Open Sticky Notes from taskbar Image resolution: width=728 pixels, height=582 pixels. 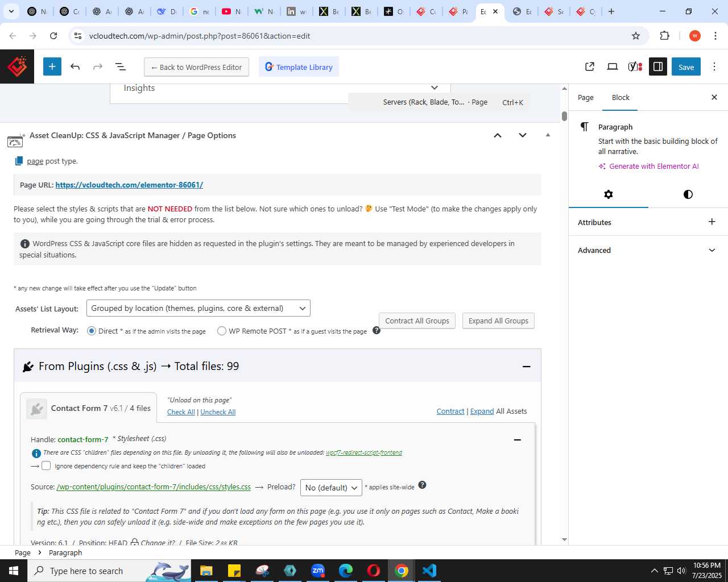coord(234,571)
